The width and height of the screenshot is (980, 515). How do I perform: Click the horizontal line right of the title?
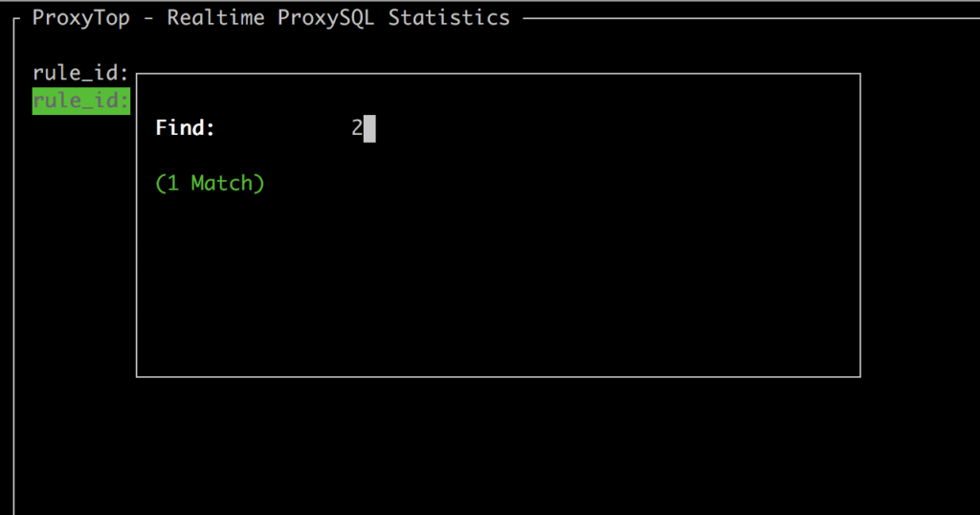746,18
